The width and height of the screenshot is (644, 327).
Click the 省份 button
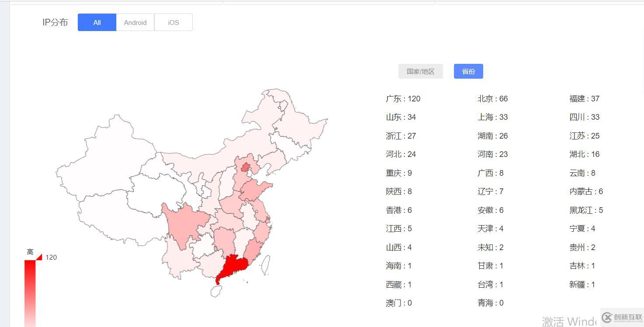(x=468, y=71)
